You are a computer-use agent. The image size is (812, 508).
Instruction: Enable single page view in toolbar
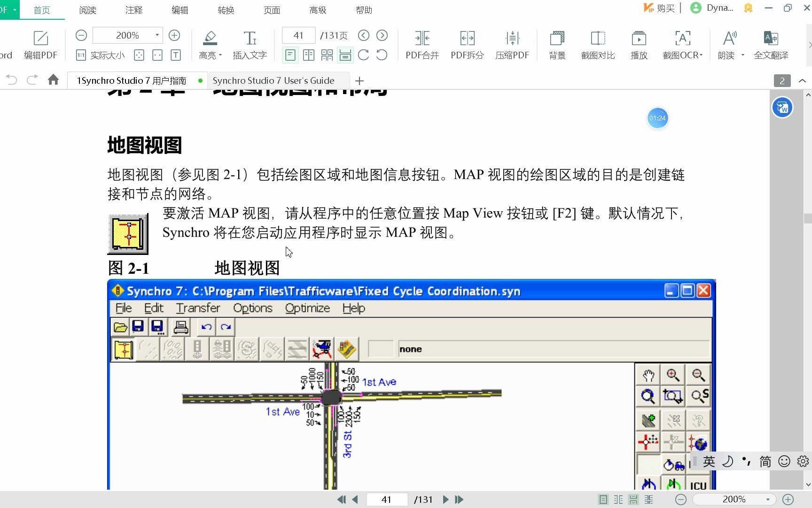pyautogui.click(x=290, y=55)
